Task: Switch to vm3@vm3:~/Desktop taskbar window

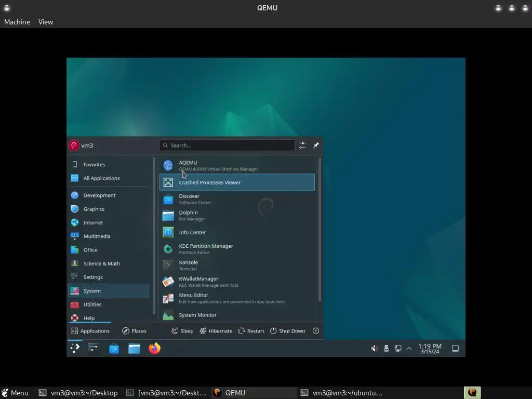Action: (x=78, y=393)
